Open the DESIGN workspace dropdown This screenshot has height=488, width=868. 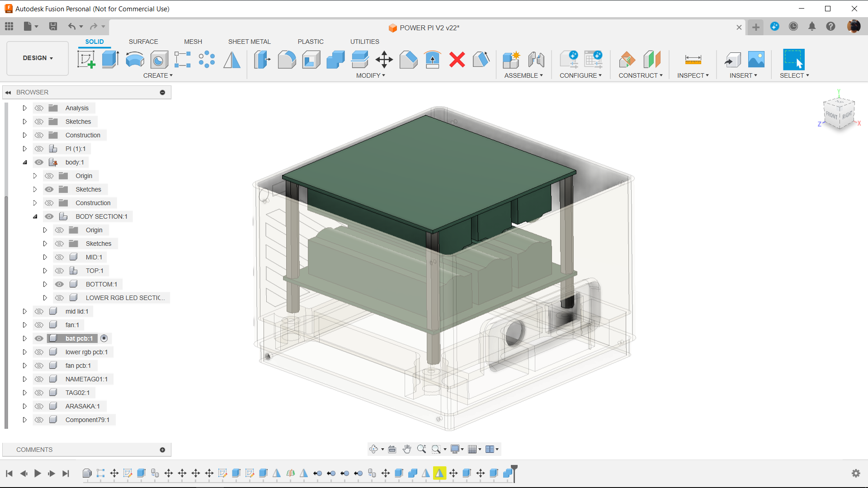click(x=38, y=58)
